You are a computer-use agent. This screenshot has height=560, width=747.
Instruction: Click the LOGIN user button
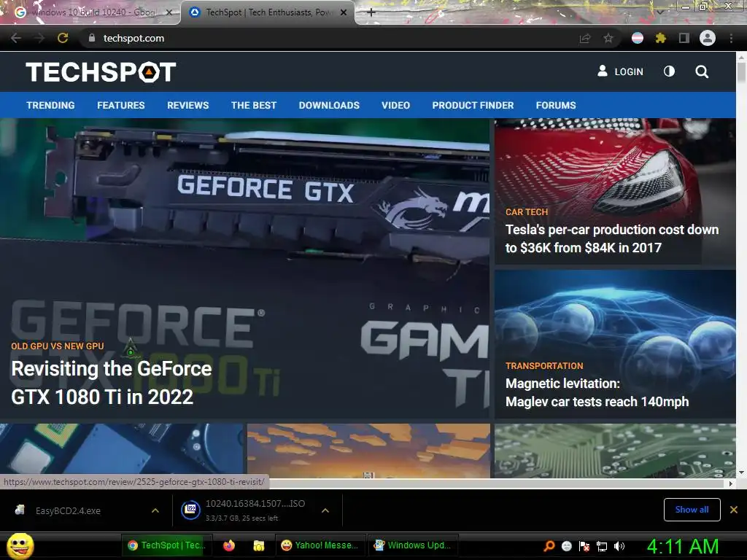coord(620,71)
